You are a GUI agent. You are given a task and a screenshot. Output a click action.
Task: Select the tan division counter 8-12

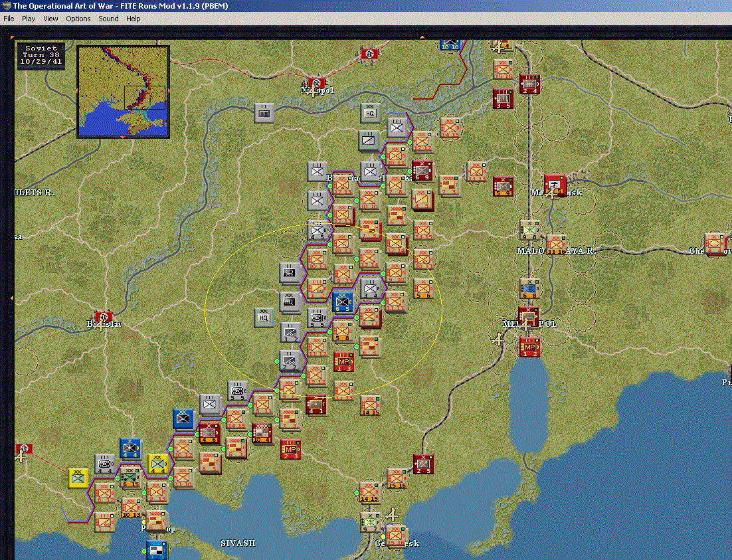[x=104, y=493]
